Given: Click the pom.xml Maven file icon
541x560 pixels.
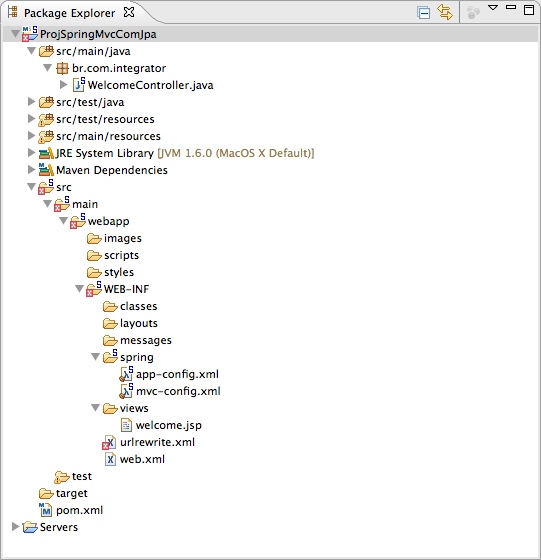Looking at the screenshot, I should pos(46,510).
